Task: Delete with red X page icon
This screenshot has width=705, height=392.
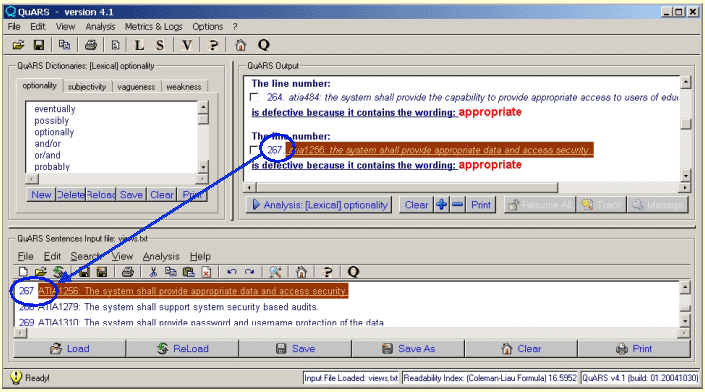Action: [x=206, y=272]
